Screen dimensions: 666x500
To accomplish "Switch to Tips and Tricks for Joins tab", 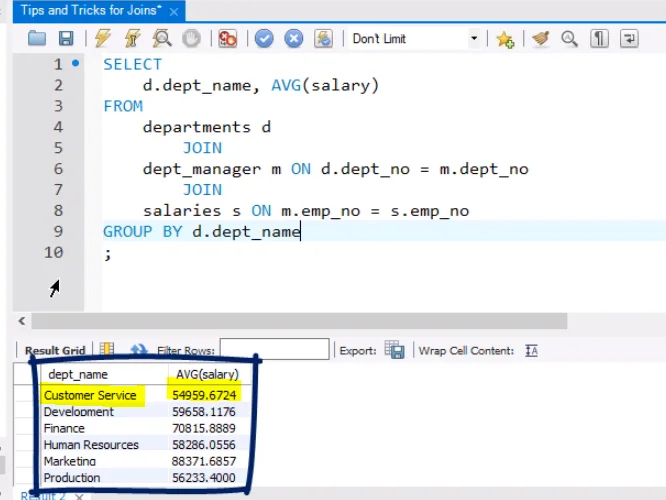I will [x=90, y=10].
